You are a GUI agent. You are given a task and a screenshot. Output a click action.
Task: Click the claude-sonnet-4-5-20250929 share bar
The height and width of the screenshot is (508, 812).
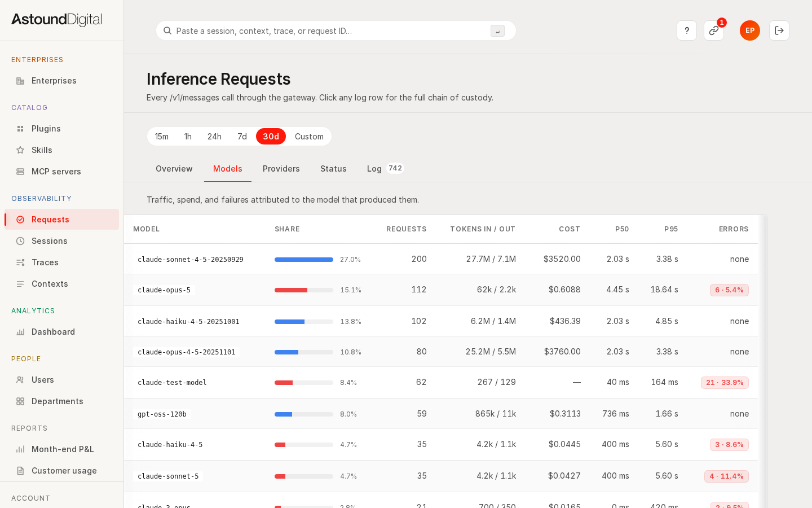304,260
